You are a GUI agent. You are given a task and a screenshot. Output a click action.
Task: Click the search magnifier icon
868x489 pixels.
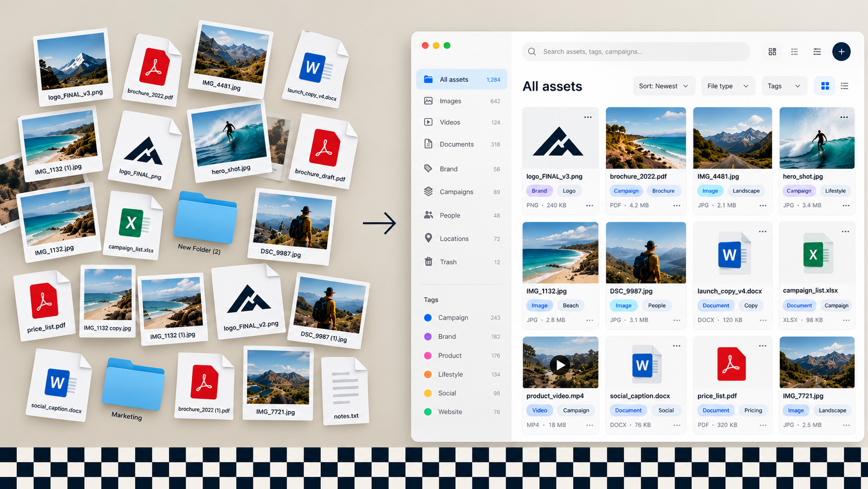point(532,51)
